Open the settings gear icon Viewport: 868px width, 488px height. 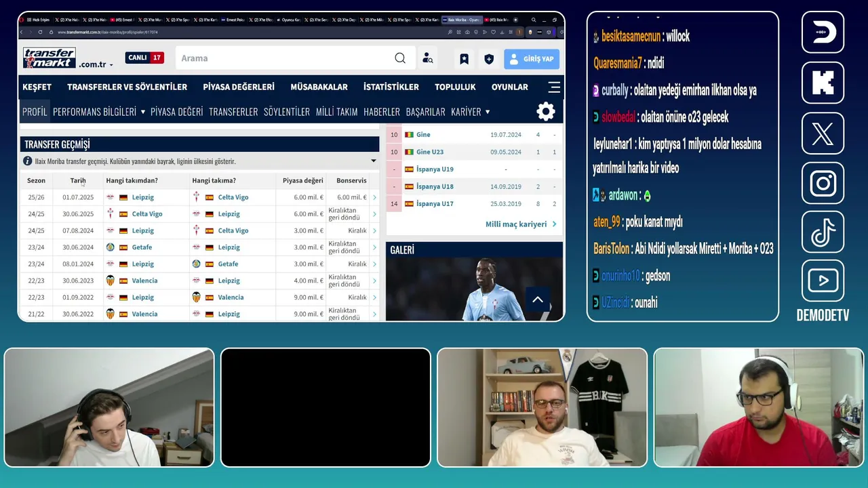click(x=546, y=112)
